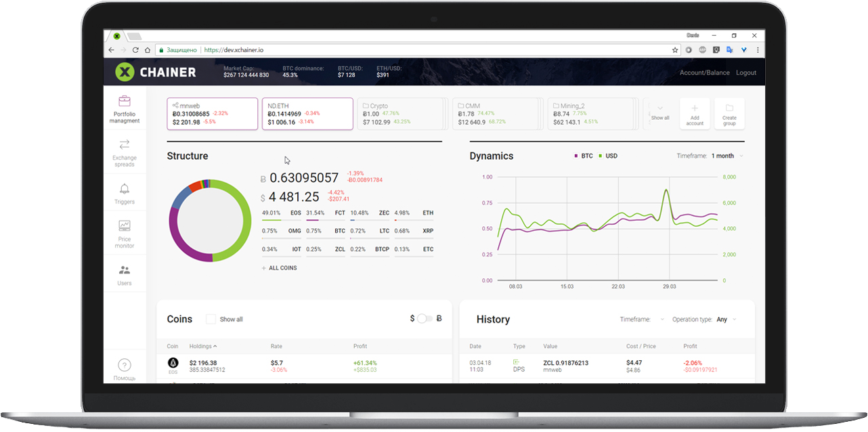The width and height of the screenshot is (868, 432).
Task: Open Price monitor chart icon
Action: 125,226
